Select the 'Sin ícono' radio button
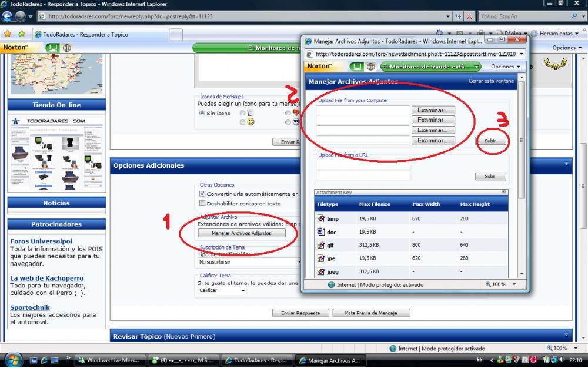 (x=202, y=113)
